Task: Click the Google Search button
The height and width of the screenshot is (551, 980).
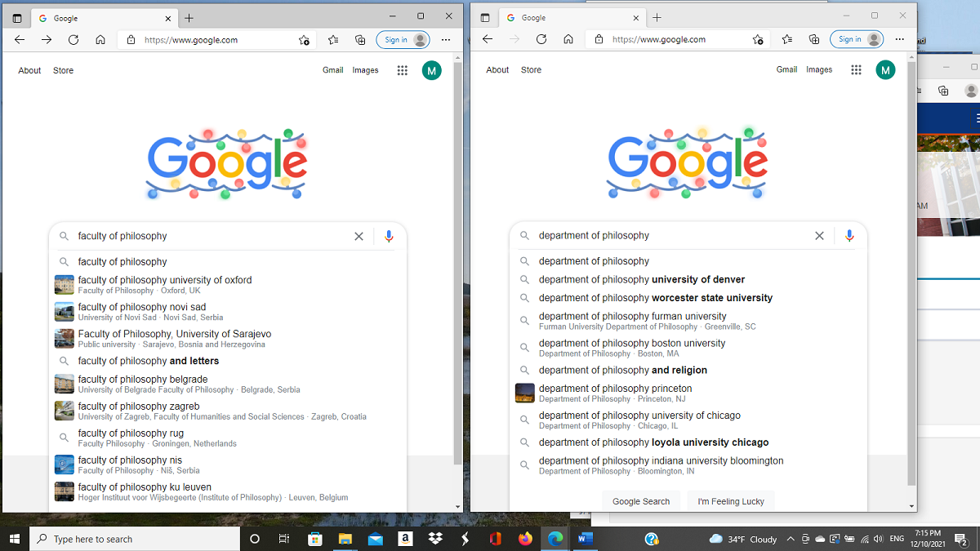Action: pos(640,501)
